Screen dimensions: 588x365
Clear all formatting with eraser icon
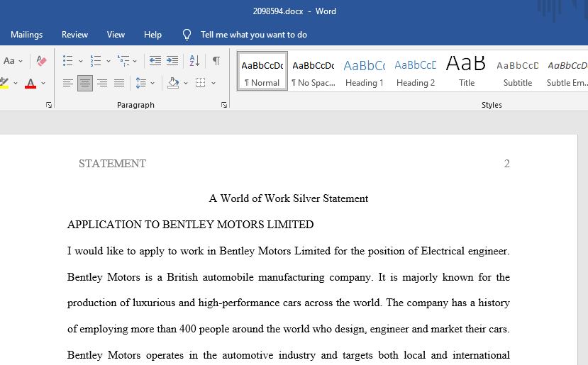(x=41, y=61)
